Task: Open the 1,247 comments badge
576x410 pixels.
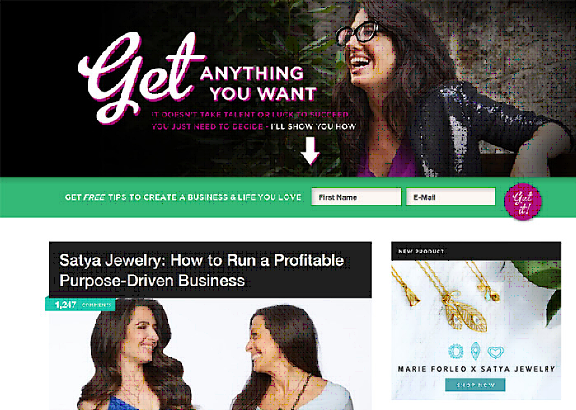Action: [80, 304]
